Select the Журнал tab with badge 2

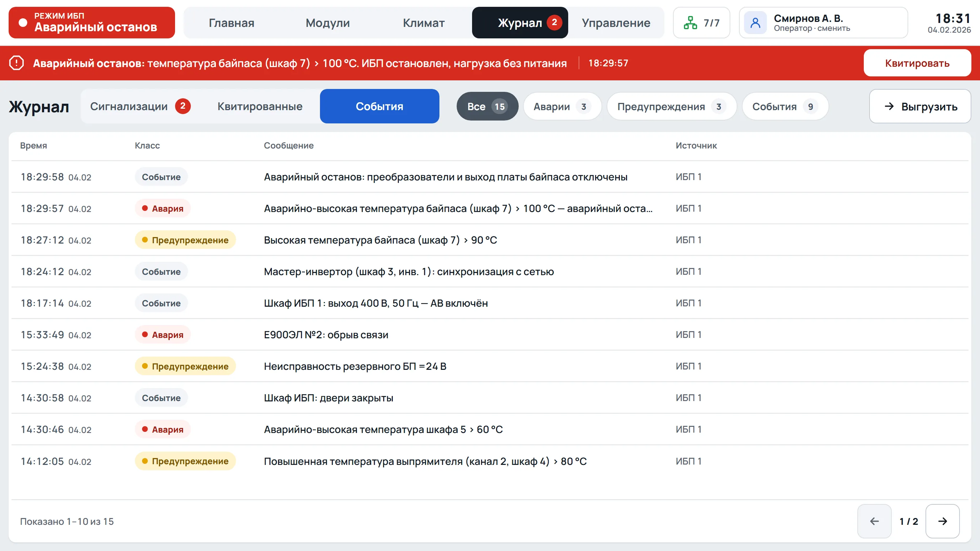click(x=520, y=23)
